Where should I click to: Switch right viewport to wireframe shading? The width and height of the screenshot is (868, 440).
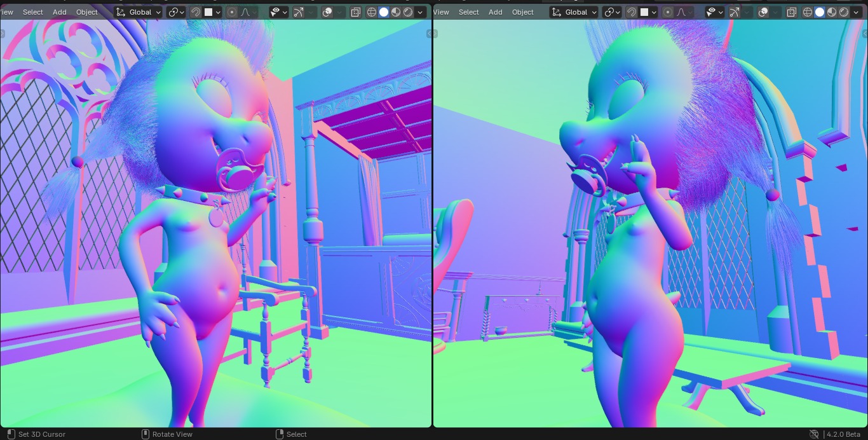(x=808, y=12)
